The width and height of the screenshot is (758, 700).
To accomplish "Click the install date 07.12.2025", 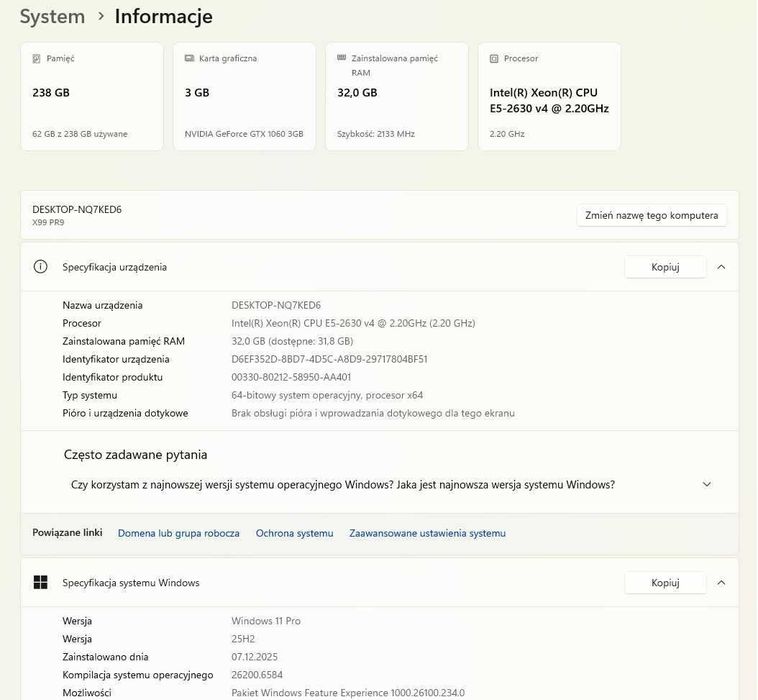I will click(254, 657).
